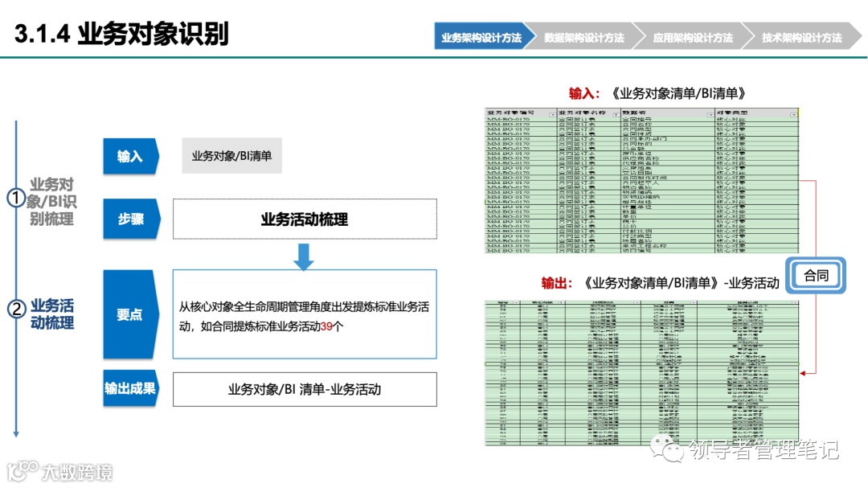Open the 应用架构设计方法 tab

(693, 36)
